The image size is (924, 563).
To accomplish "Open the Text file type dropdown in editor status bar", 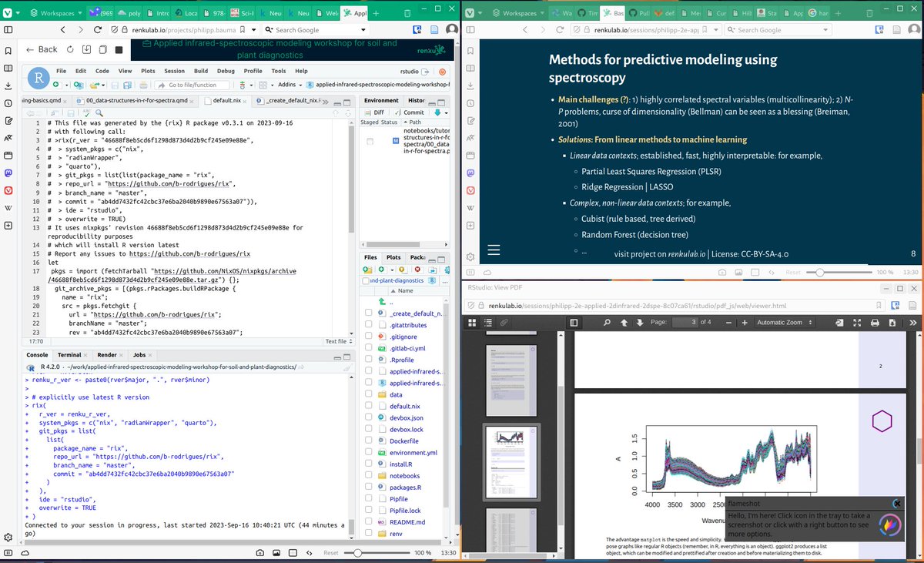I will pyautogui.click(x=337, y=341).
